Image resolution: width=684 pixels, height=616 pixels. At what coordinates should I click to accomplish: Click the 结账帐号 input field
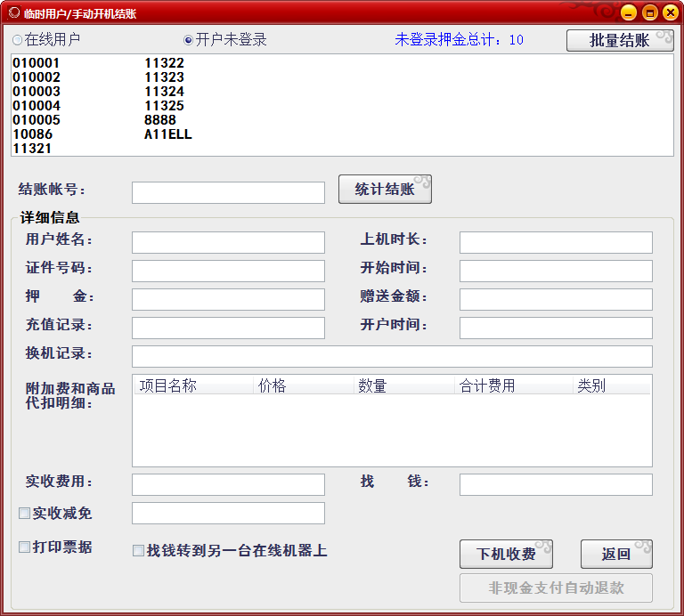point(228,192)
